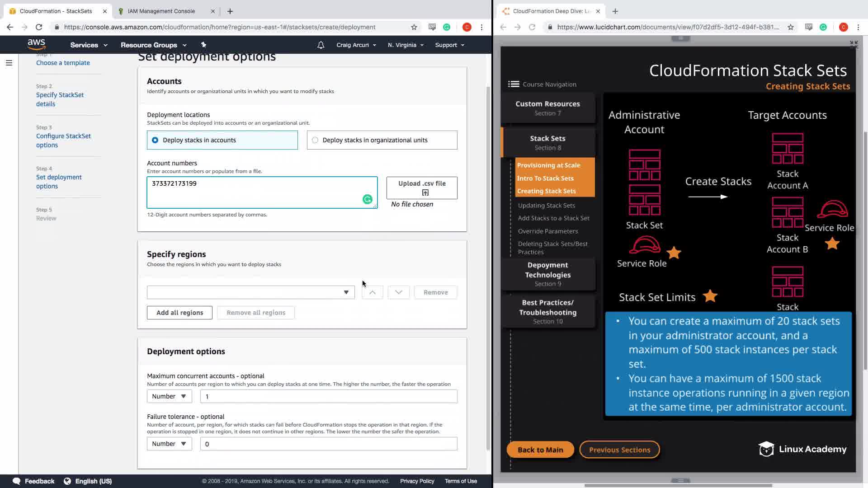868x488 pixels.
Task: Open Updating Stack Sets lesson
Action: pos(546,205)
